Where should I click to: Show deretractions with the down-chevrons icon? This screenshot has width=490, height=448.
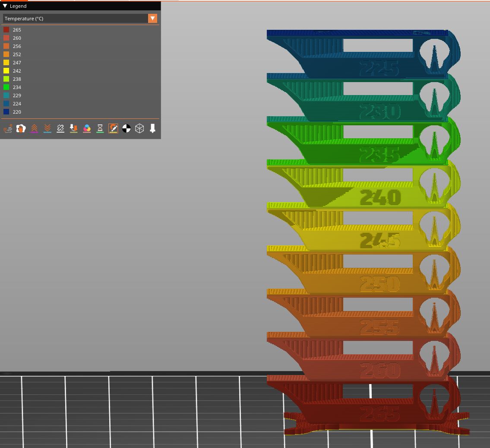click(x=47, y=128)
